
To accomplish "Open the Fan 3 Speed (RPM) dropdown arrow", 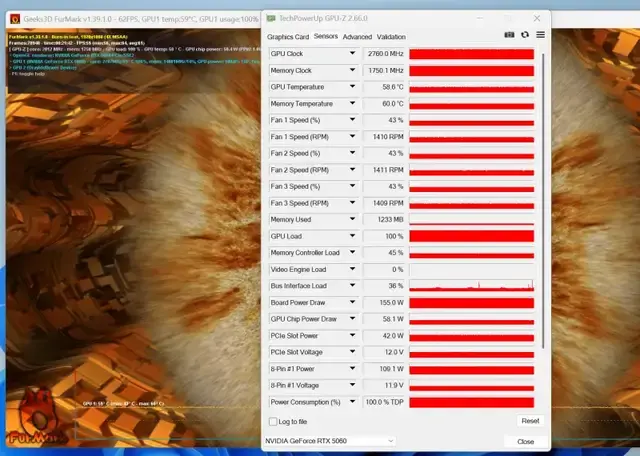I will click(352, 202).
